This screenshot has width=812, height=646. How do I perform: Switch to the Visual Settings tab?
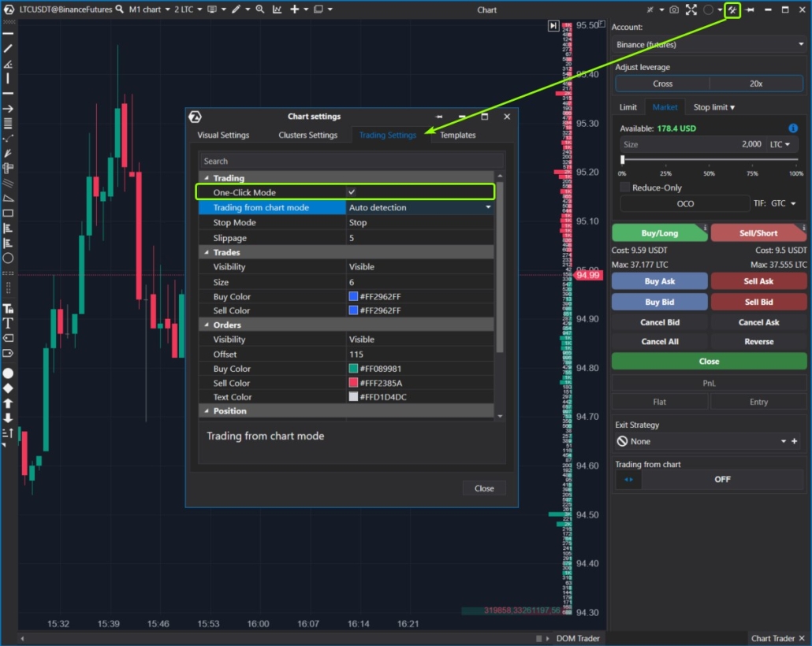pos(223,134)
